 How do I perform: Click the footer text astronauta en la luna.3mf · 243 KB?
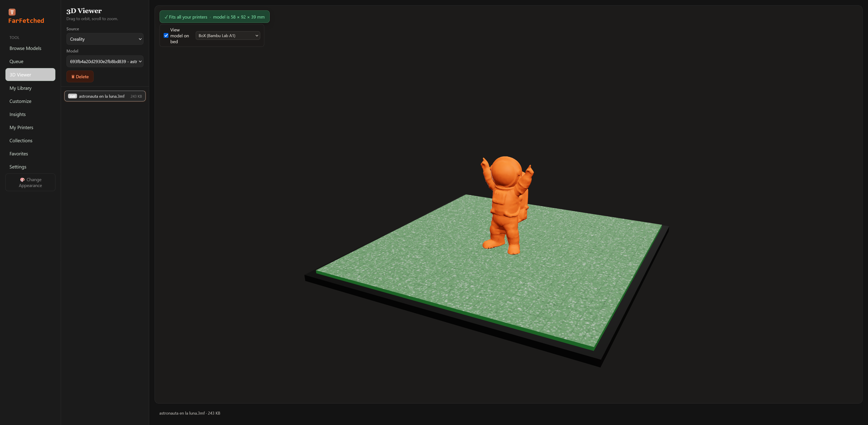[x=190, y=413]
